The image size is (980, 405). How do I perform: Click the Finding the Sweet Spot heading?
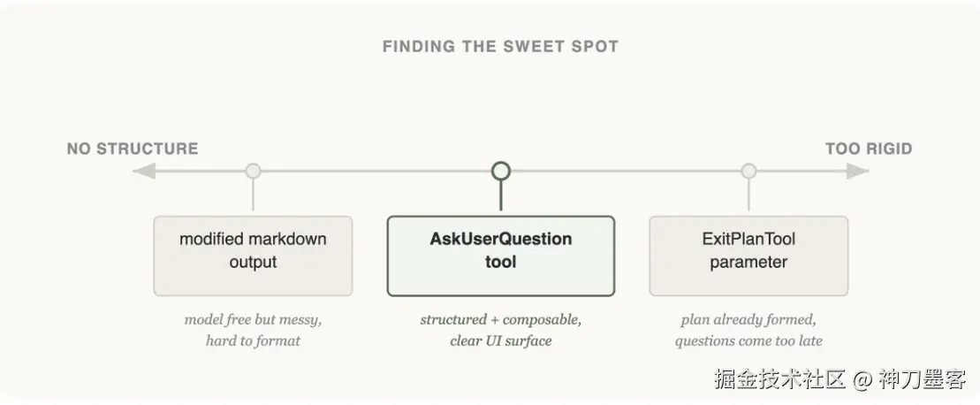500,47
